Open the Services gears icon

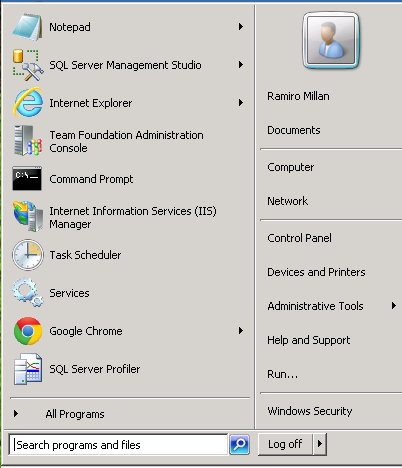coord(28,293)
